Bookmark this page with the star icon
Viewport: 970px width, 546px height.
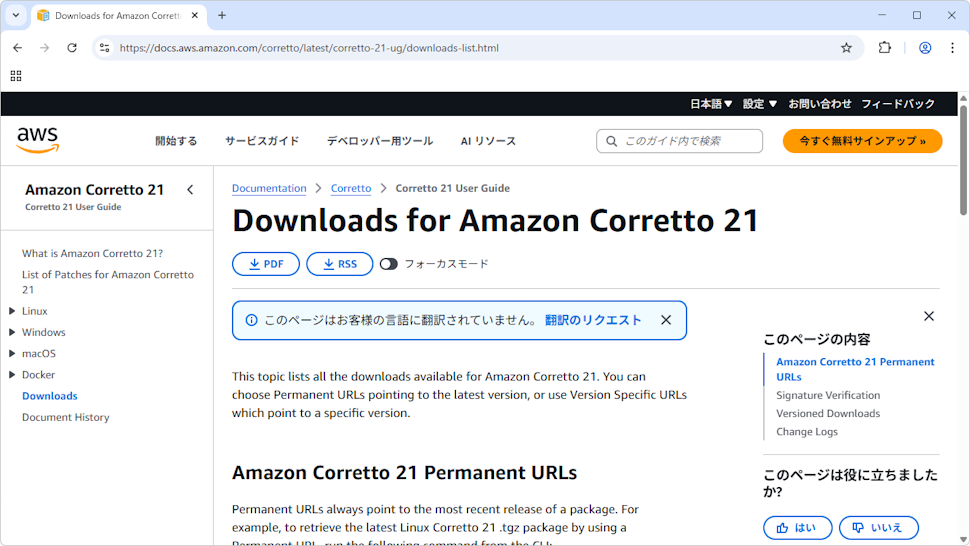point(846,48)
